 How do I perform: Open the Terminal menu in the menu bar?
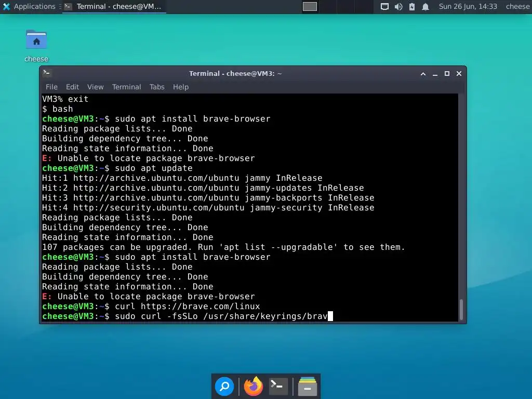127,87
